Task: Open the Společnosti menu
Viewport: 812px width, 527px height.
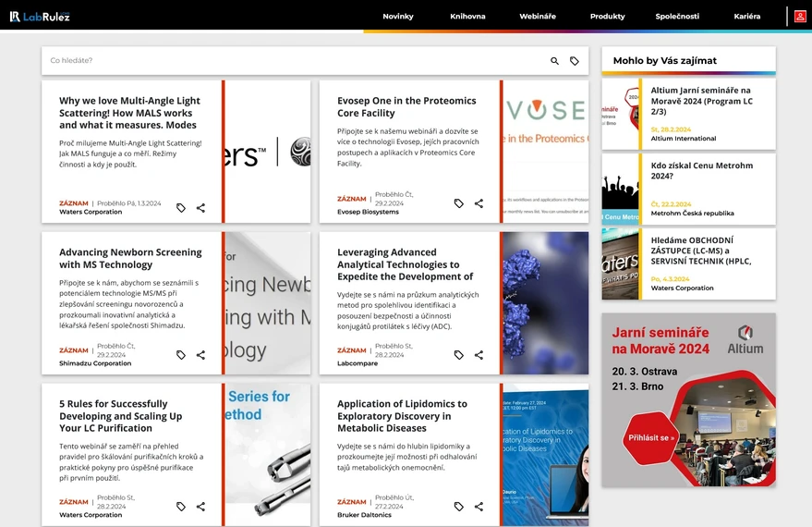Action: point(677,16)
